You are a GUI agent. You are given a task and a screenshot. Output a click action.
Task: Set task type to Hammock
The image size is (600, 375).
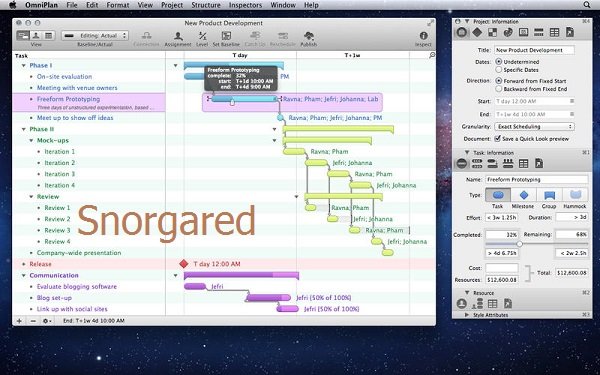point(575,195)
